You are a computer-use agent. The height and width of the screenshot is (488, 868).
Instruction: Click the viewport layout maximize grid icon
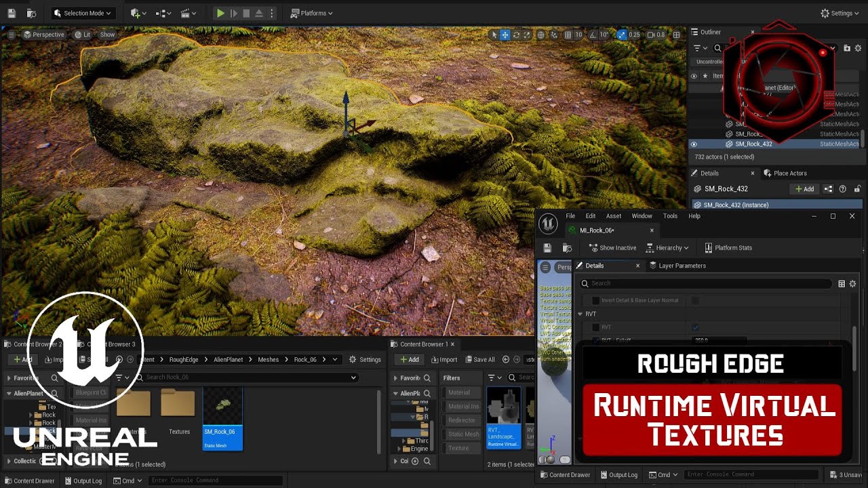point(677,35)
